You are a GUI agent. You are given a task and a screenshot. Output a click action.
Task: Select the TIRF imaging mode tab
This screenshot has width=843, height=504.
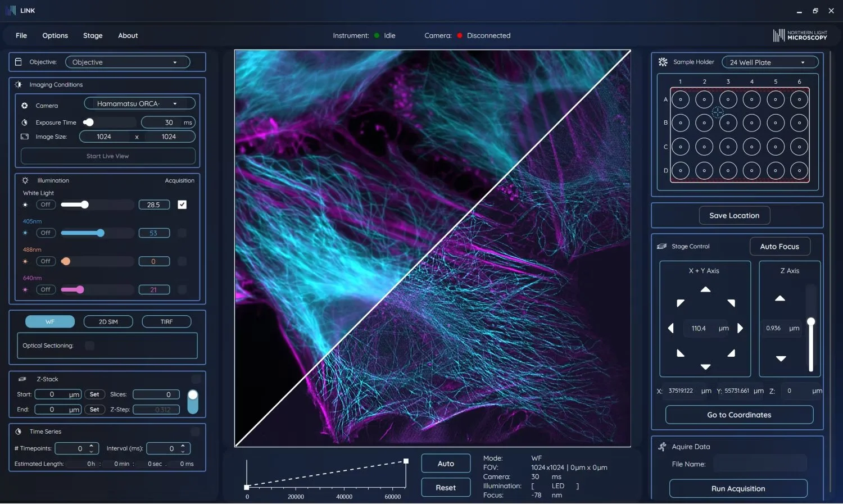tap(167, 321)
